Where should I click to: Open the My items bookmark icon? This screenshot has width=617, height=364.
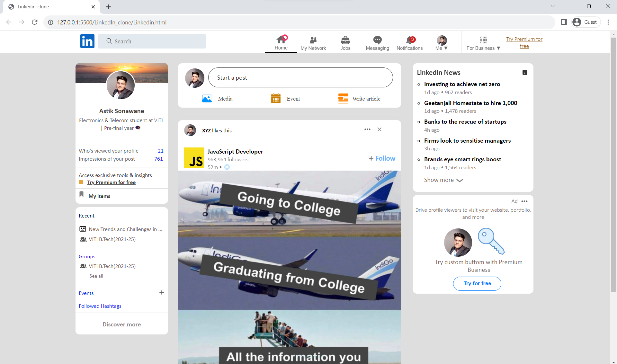[82, 195]
